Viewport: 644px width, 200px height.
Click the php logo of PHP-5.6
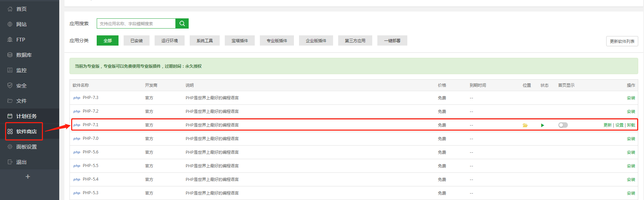tap(77, 152)
